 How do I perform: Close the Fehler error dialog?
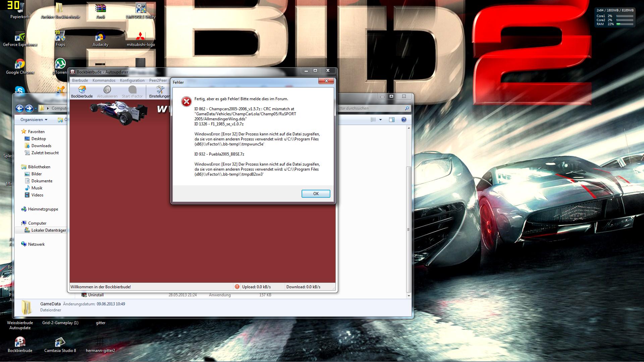326,81
